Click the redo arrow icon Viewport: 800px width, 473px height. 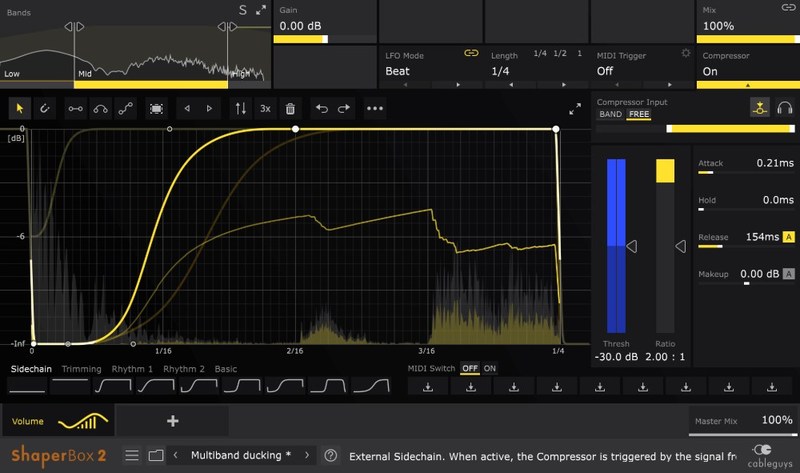(x=344, y=108)
